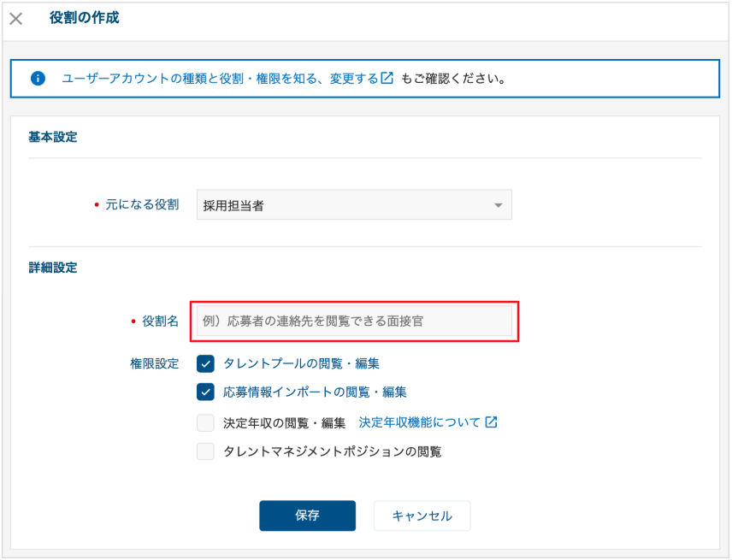Click the 決定年収の閲覧・編集 label text
This screenshot has height=560, width=732.
[x=284, y=423]
